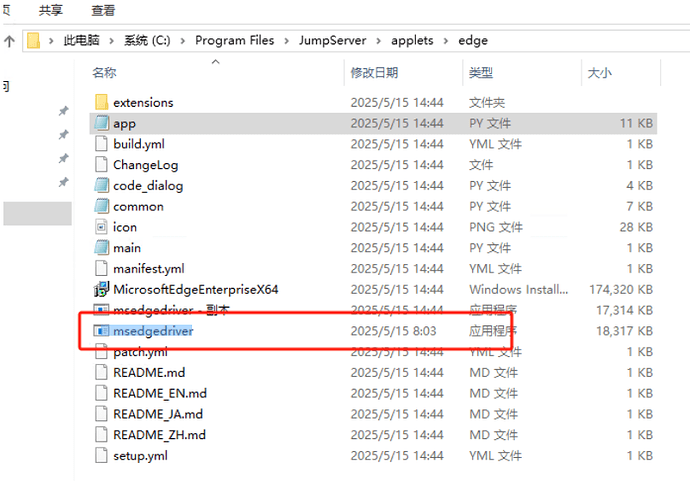Expand chevron after 系统 (C:) breadcrumb
The image size is (690, 481).
point(183,41)
